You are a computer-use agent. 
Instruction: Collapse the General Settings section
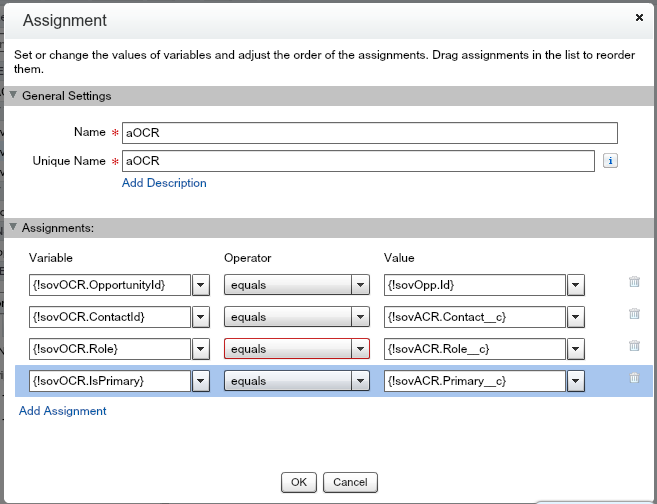(x=14, y=96)
